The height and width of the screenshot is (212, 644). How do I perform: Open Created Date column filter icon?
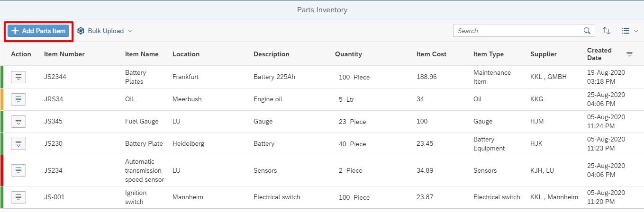coord(629,54)
